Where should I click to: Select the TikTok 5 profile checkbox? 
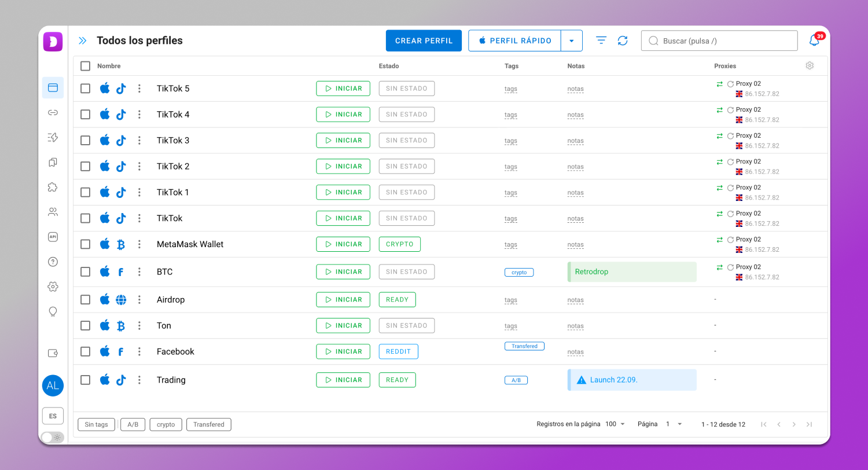[x=85, y=89]
